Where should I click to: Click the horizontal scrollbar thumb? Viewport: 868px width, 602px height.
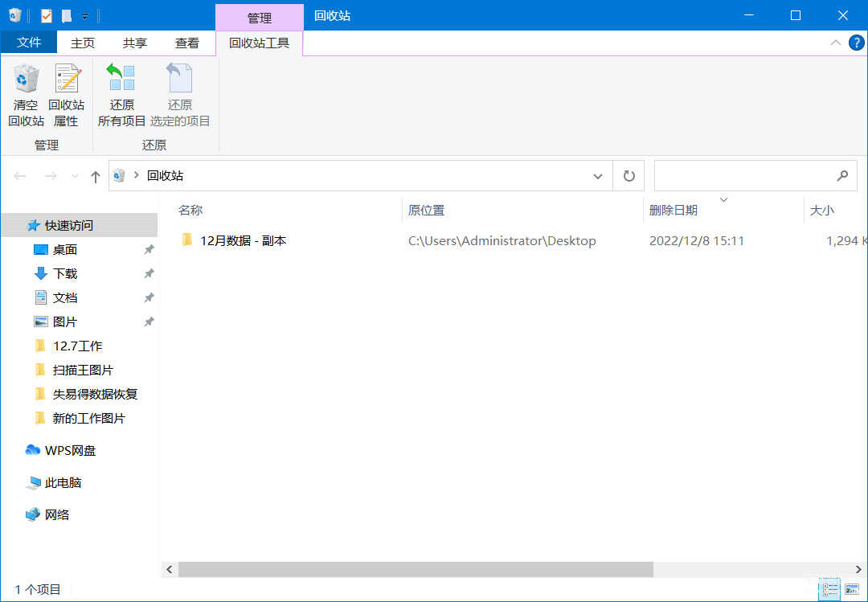click(416, 569)
